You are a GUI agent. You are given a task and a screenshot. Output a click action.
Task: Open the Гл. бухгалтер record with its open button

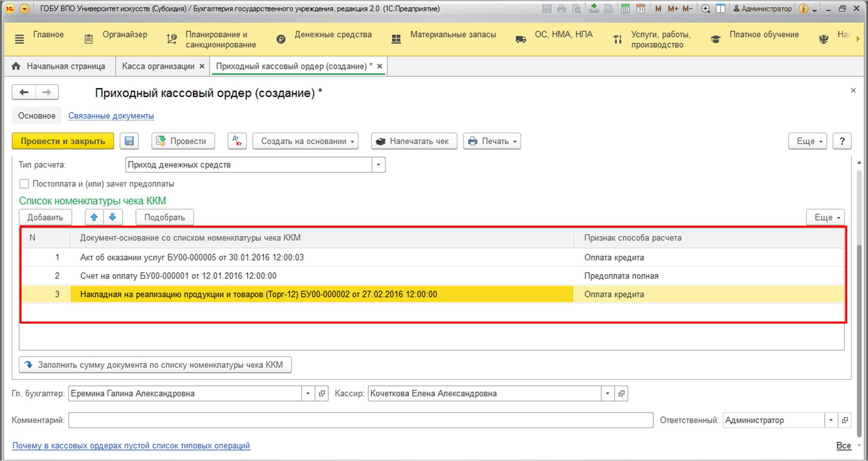pos(322,394)
